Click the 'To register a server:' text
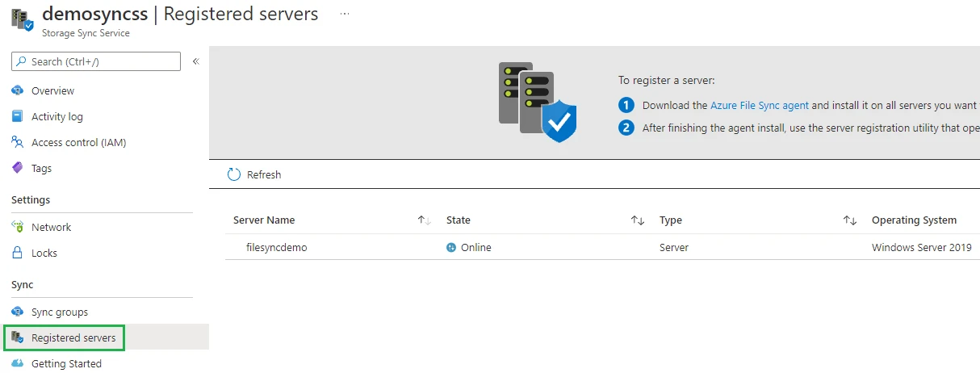 tap(667, 81)
